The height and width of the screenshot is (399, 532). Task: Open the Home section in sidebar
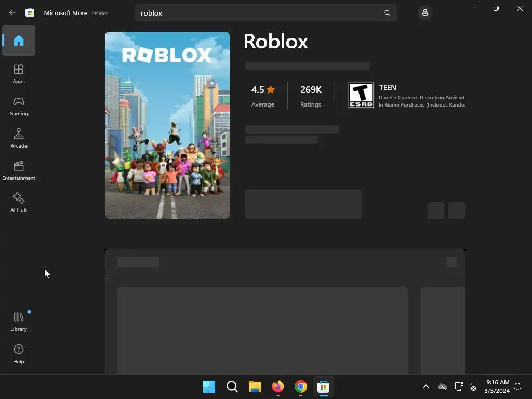coord(19,41)
